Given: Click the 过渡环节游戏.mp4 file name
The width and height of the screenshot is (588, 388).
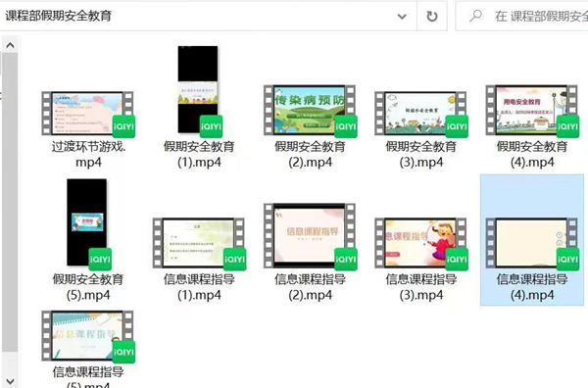Looking at the screenshot, I should tap(88, 154).
